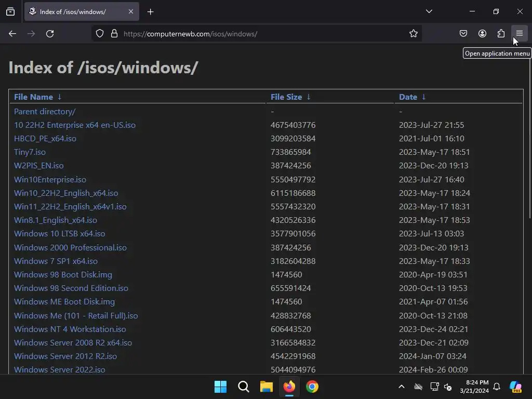Open Parent directory/ link
Screen dimensions: 532x399
pyautogui.click(x=45, y=111)
